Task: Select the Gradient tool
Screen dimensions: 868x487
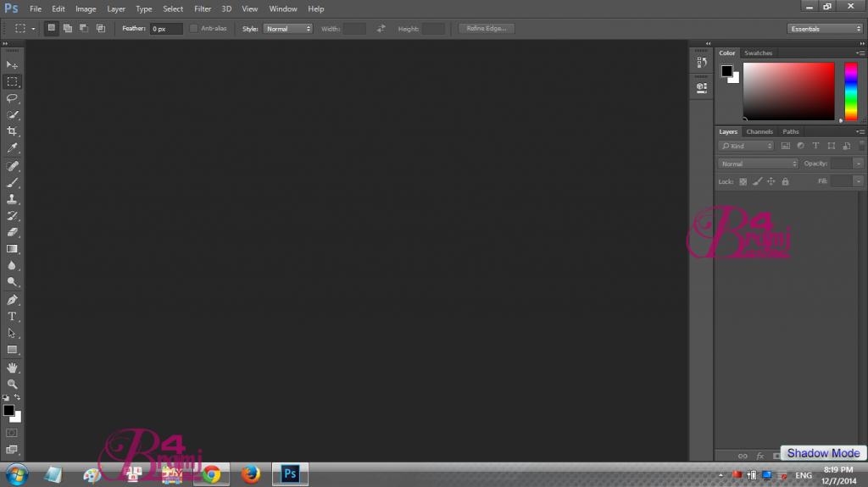Action: click(x=12, y=249)
